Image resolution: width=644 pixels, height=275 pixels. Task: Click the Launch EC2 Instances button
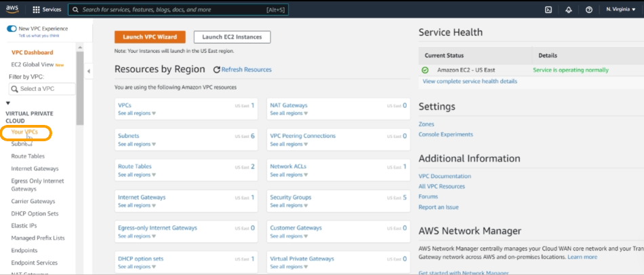coord(232,37)
